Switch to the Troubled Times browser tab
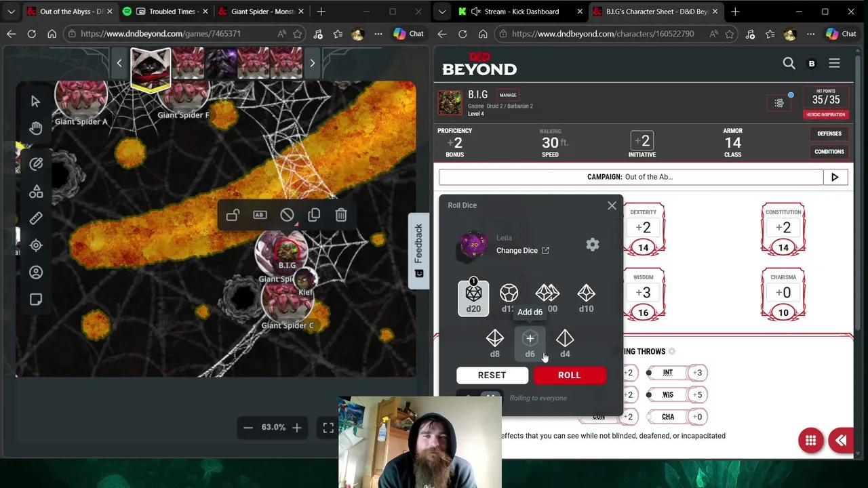This screenshot has width=868, height=488. tap(165, 12)
